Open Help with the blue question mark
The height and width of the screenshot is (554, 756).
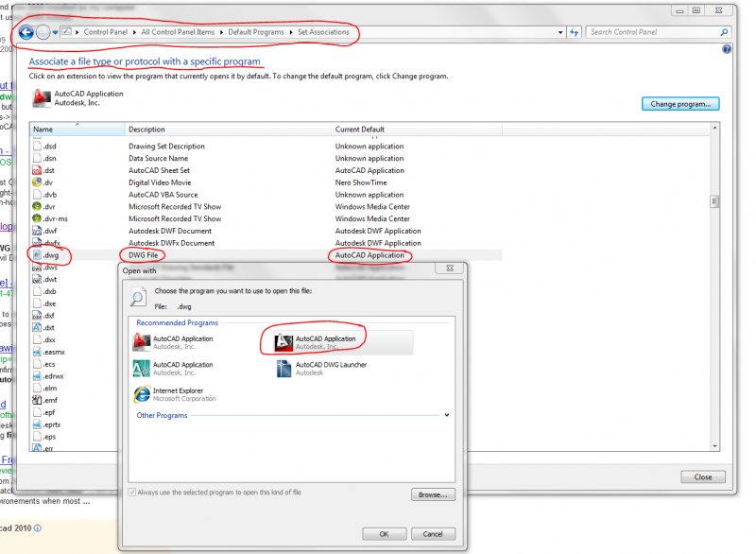[727, 49]
